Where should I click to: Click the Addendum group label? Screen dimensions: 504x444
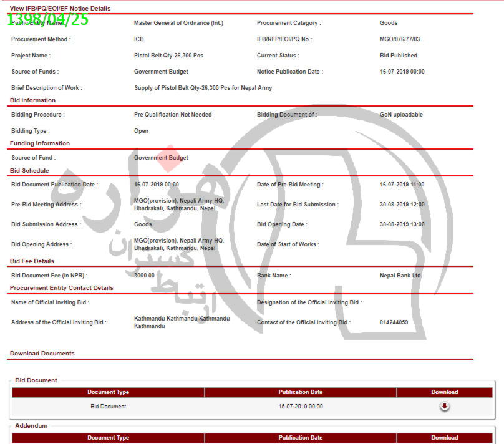31,426
